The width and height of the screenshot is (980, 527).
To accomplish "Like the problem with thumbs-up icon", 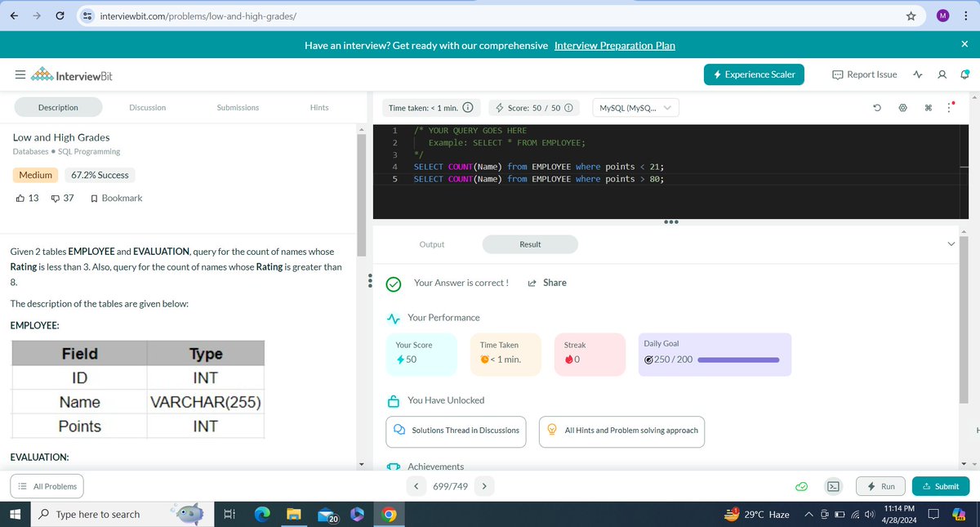I will tap(20, 198).
